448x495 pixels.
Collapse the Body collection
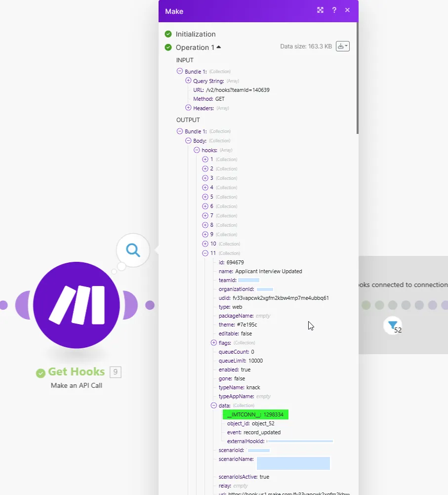pyautogui.click(x=188, y=141)
